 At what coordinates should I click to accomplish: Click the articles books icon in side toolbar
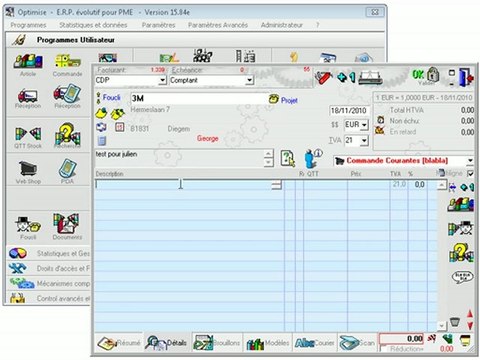pyautogui.click(x=461, y=204)
